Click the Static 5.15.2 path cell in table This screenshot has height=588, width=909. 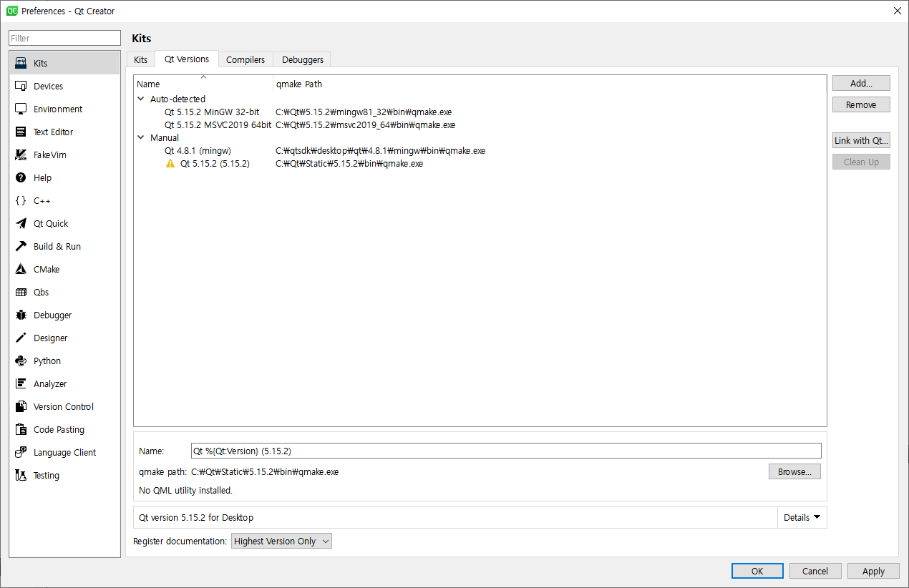click(349, 163)
